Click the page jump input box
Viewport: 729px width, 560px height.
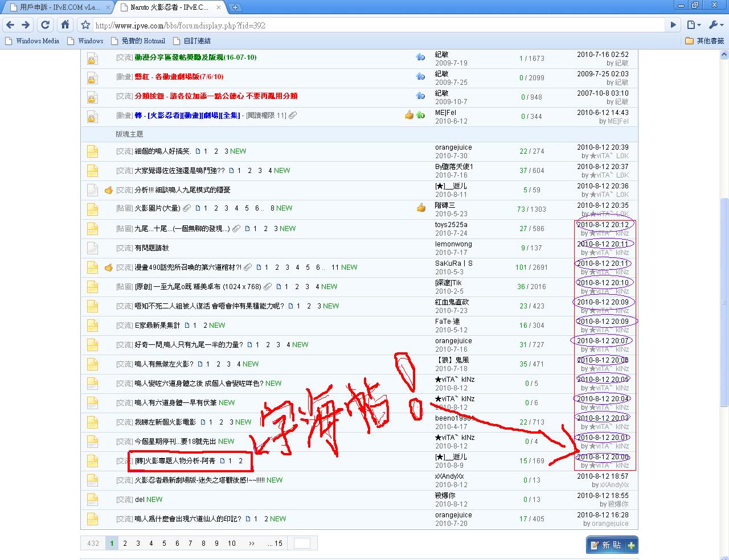302,543
